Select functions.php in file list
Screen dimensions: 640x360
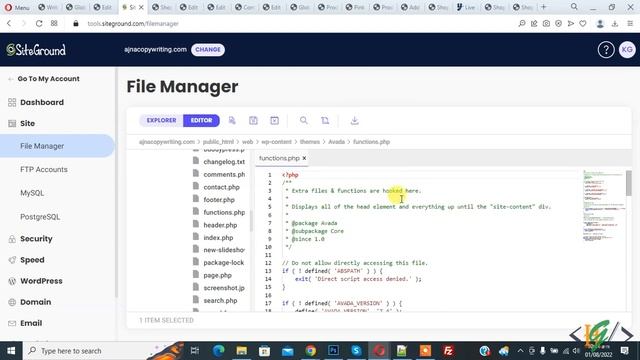point(224,212)
